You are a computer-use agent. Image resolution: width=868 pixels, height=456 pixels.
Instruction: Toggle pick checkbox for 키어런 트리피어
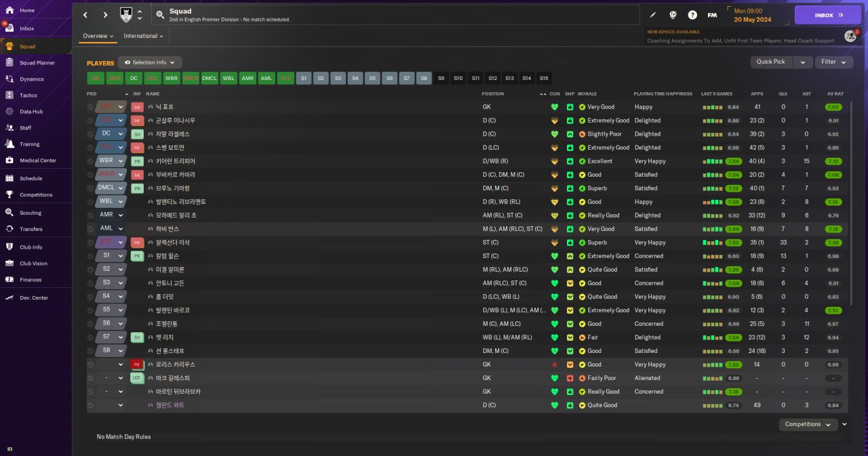pyautogui.click(x=91, y=161)
